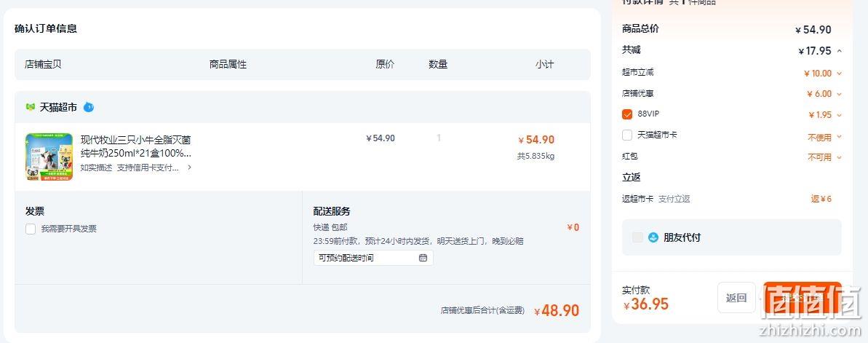
Task: Click the 返回 button
Action: coord(736,298)
